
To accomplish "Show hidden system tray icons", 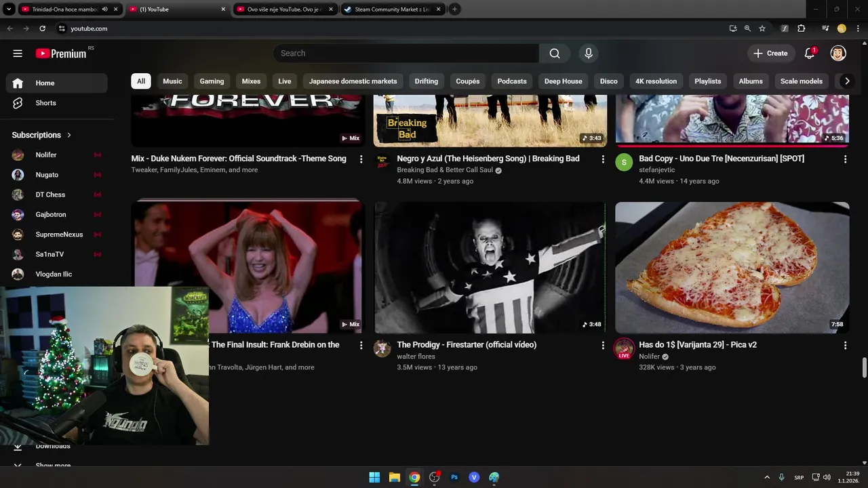I will click(767, 477).
